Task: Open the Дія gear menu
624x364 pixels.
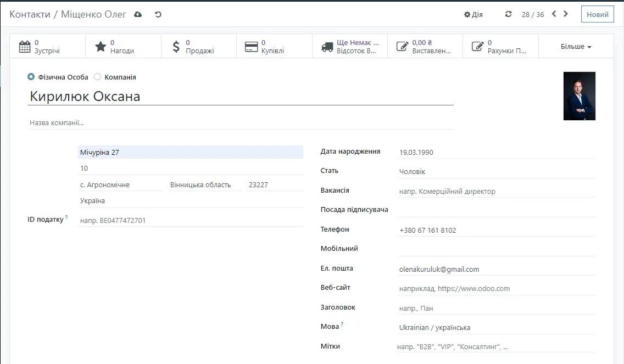Action: tap(473, 14)
